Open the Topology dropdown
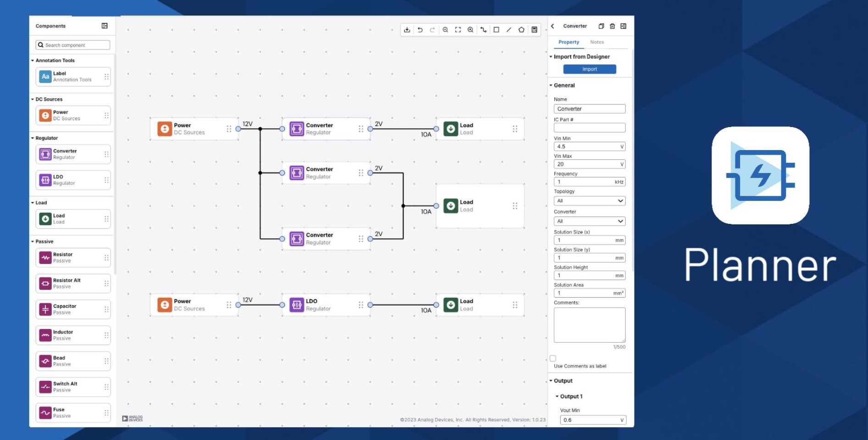Screen dimensions: 868x440 point(589,201)
